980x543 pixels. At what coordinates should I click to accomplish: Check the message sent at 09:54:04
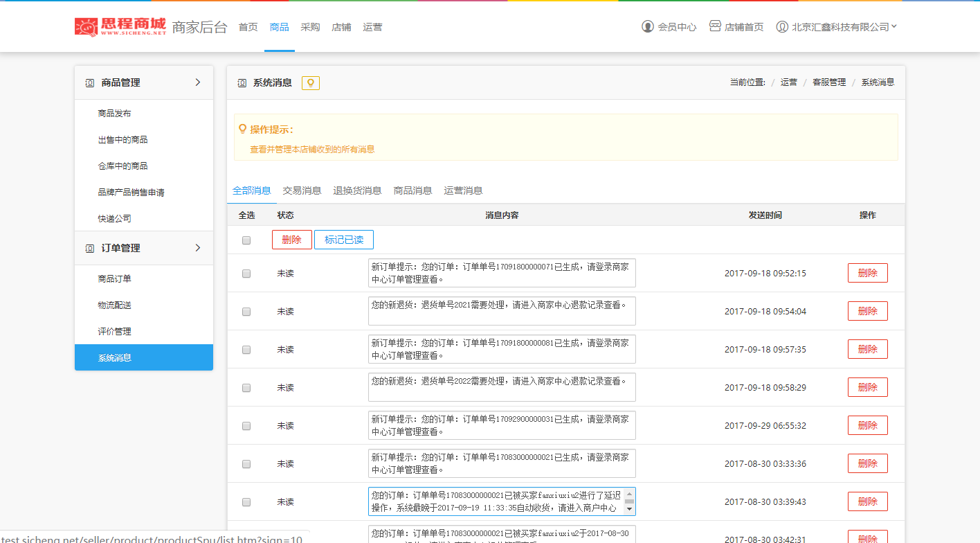[x=246, y=312]
